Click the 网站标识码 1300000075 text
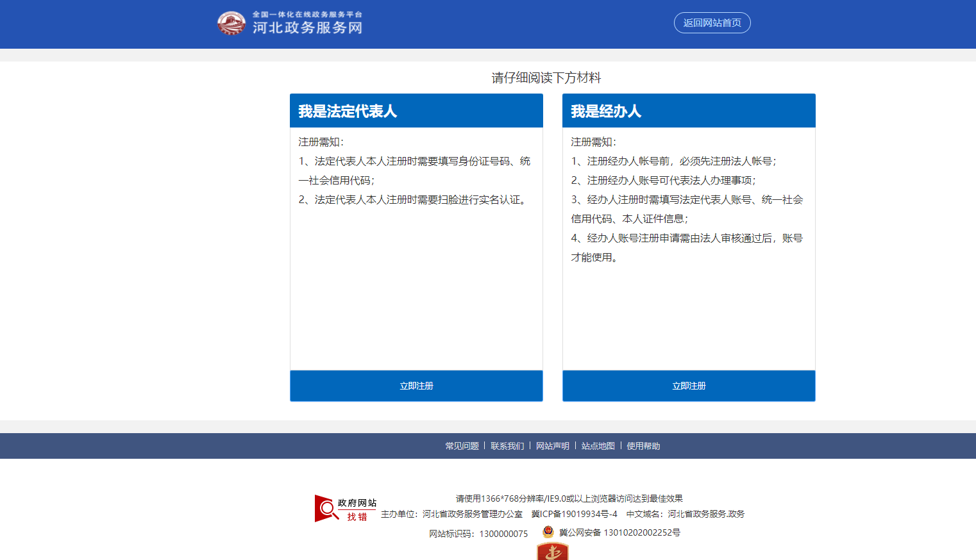The width and height of the screenshot is (976, 560). coord(478,534)
